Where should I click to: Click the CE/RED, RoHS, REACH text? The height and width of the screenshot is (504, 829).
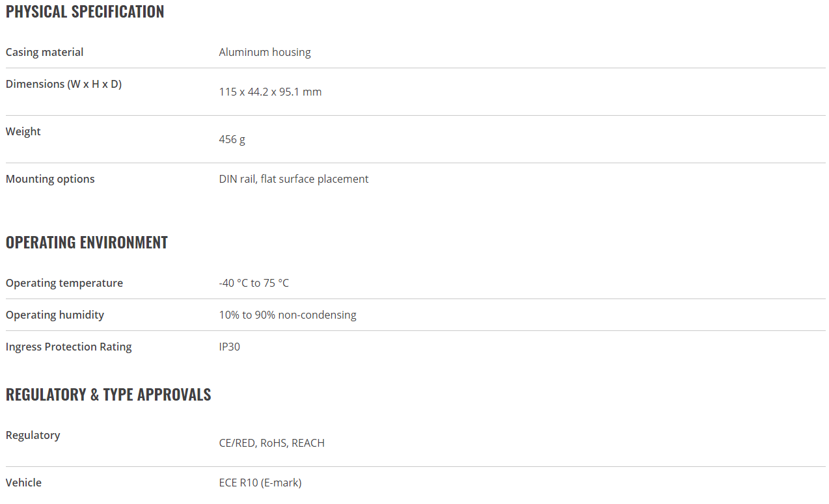tap(272, 443)
